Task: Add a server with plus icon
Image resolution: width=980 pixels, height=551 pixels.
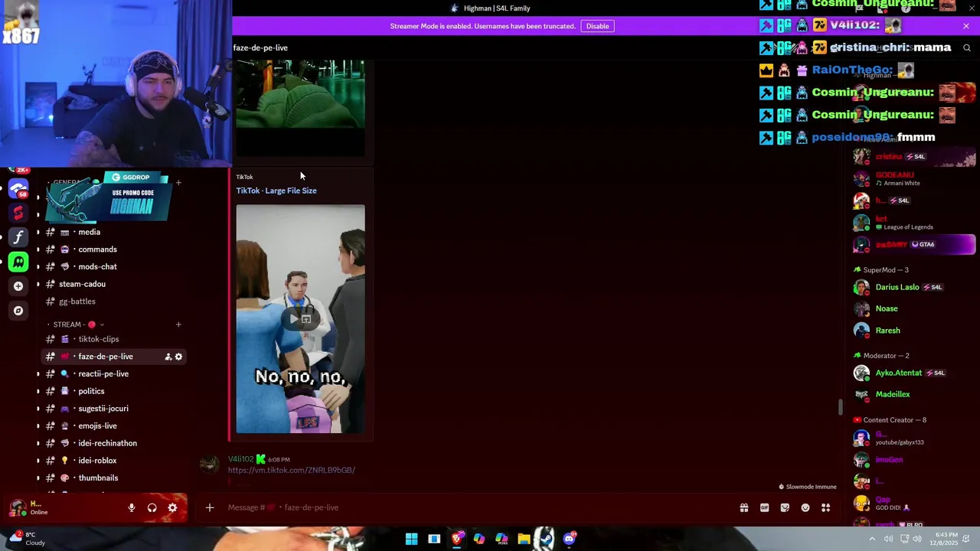Action: 18,286
